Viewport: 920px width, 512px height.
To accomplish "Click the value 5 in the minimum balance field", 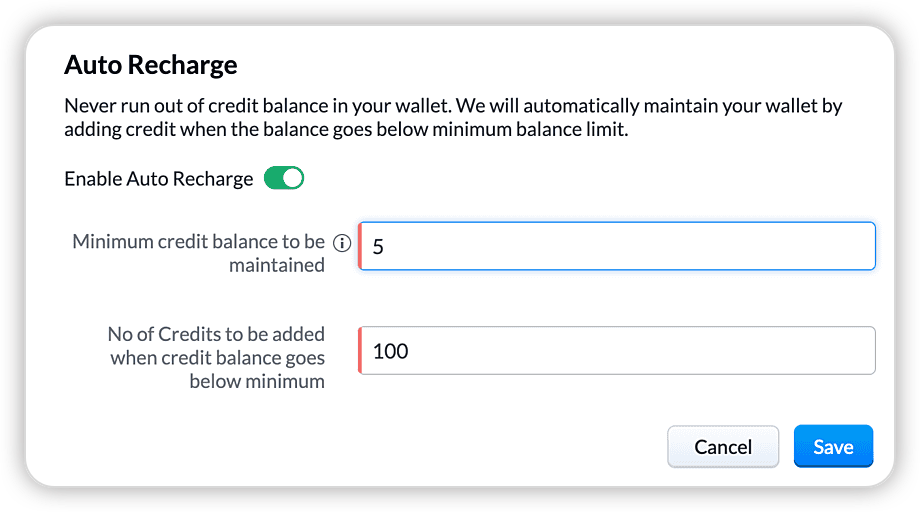I will (x=378, y=247).
